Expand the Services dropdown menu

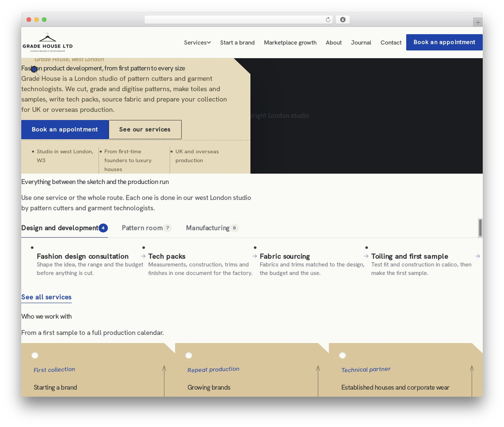(x=197, y=43)
